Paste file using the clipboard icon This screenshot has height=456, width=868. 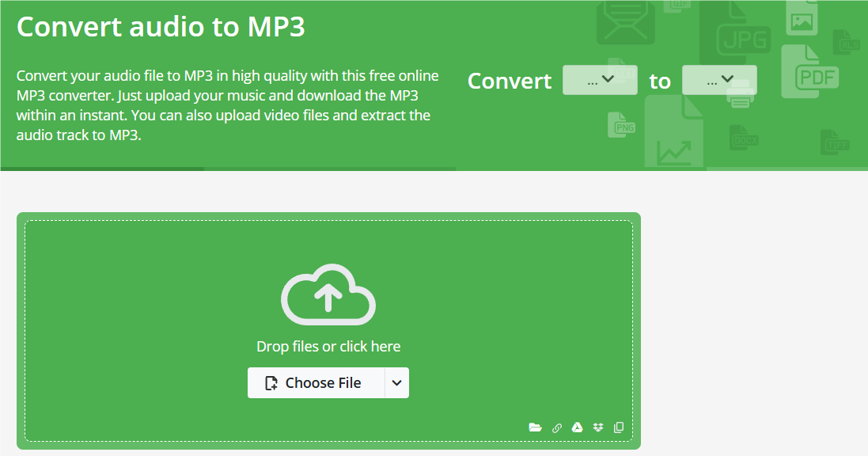(x=618, y=427)
